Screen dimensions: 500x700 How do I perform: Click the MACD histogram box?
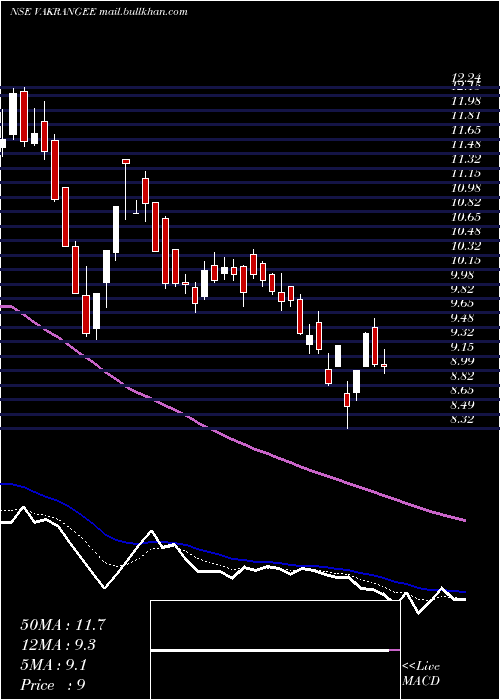[275, 650]
